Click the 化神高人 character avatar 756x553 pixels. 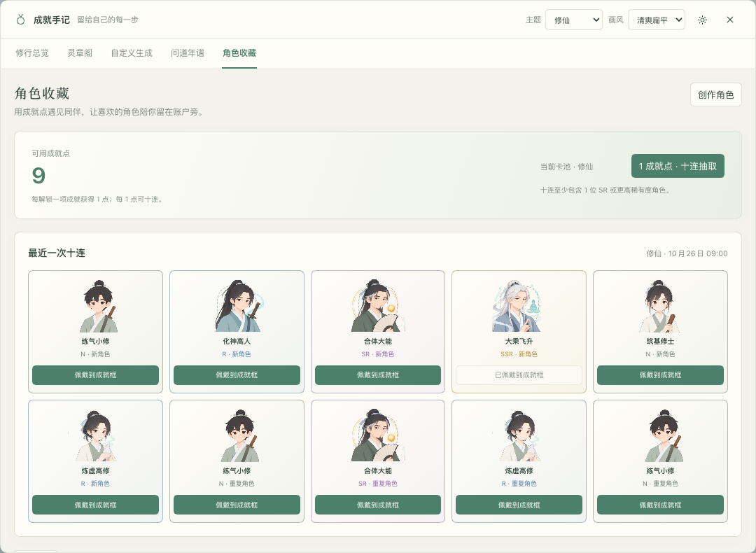(239, 306)
